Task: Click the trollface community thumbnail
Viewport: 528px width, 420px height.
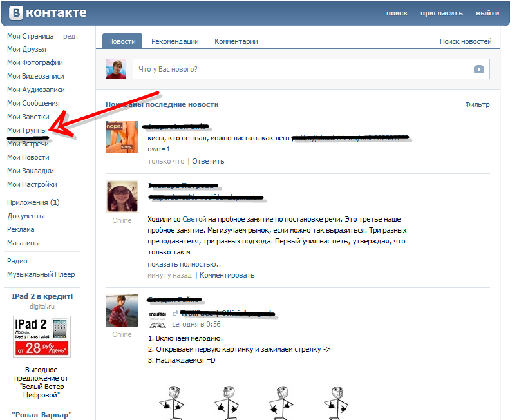Action: (158, 320)
